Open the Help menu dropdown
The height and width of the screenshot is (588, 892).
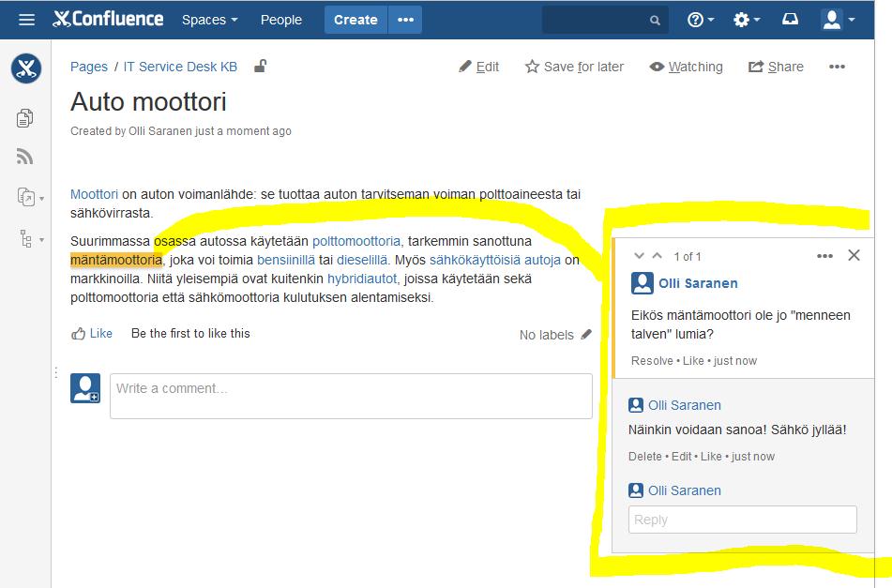tap(701, 20)
